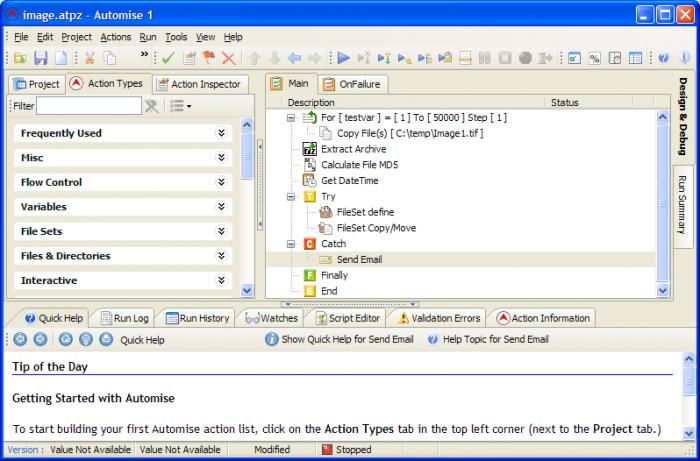Select the FileSet Copy/Move action
This screenshot has width=700, height=461.
(376, 228)
